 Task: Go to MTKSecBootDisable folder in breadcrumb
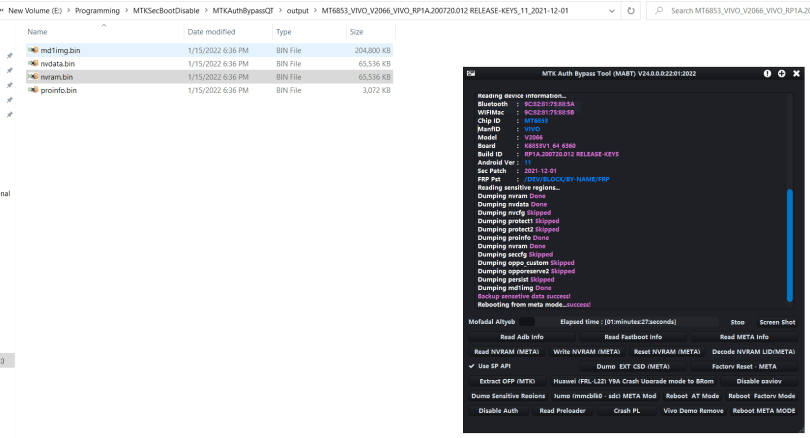[x=166, y=10]
